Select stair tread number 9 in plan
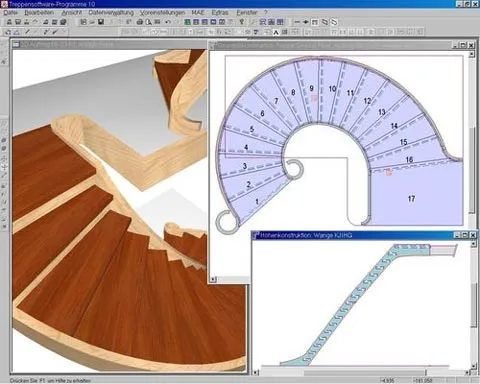The height and width of the screenshot is (384, 480). point(311,88)
